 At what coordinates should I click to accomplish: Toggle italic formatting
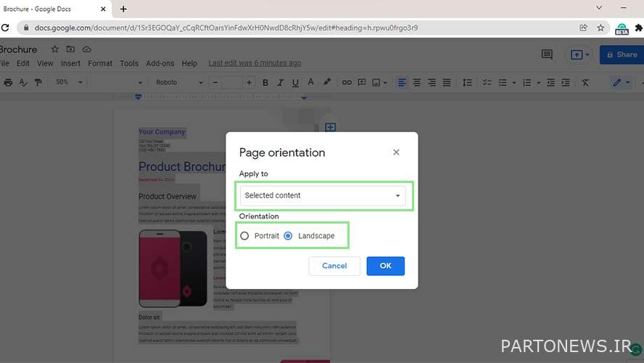click(280, 83)
